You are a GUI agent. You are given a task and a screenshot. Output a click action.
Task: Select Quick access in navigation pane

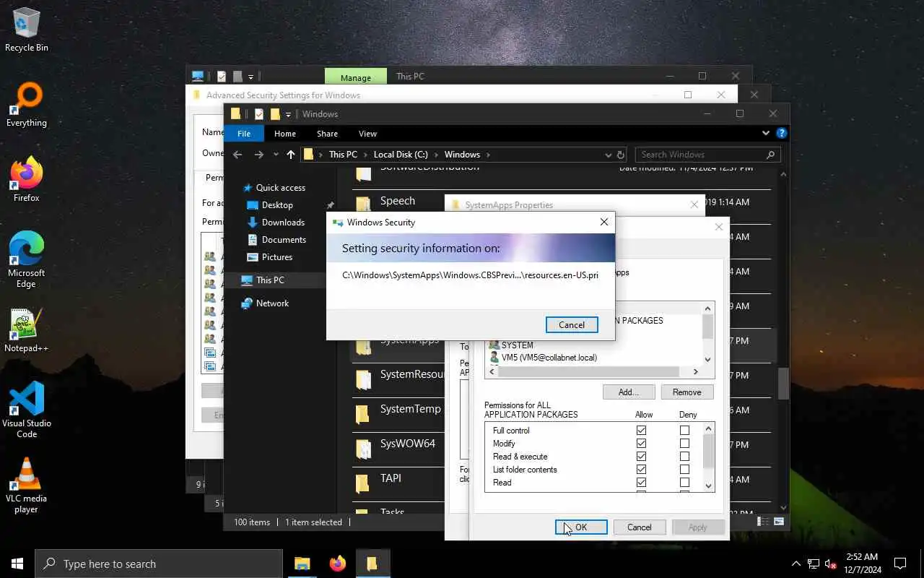(281, 187)
